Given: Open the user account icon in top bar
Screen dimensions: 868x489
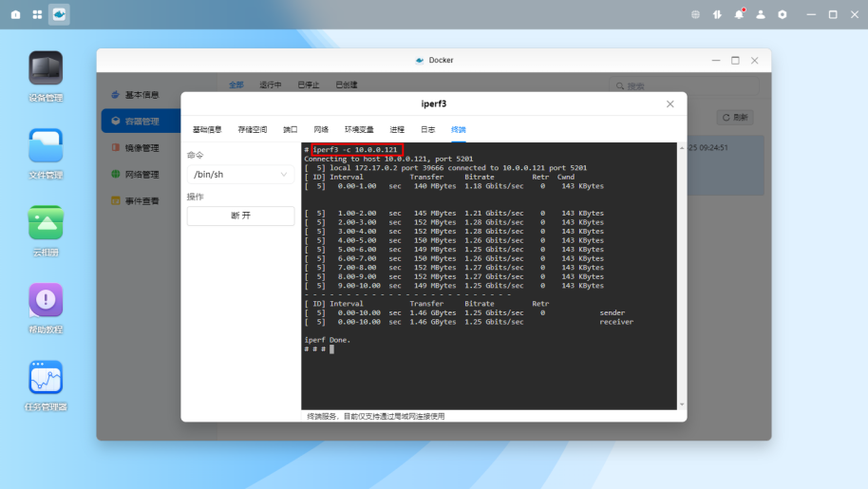Looking at the screenshot, I should click(x=761, y=14).
